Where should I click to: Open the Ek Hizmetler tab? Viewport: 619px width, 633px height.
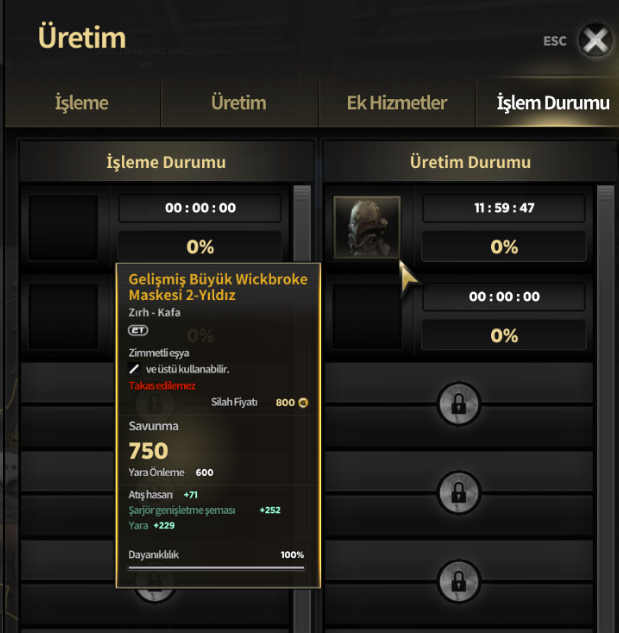[x=397, y=103]
